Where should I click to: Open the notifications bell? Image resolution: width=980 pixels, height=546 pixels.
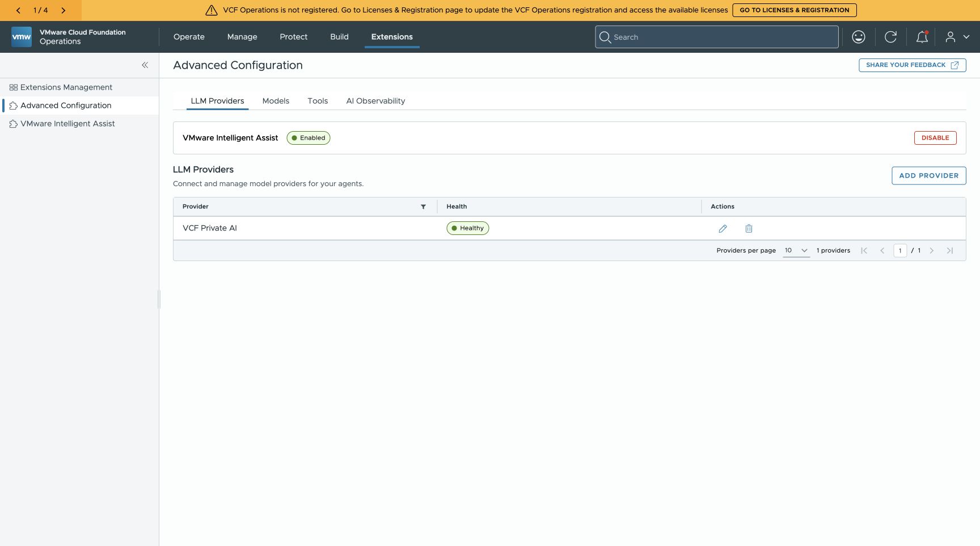click(x=922, y=37)
